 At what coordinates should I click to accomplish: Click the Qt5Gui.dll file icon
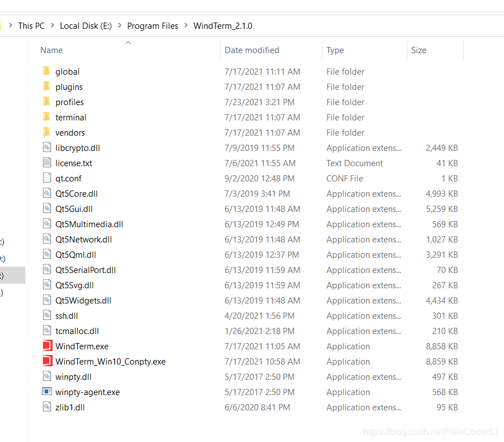pyautogui.click(x=47, y=209)
